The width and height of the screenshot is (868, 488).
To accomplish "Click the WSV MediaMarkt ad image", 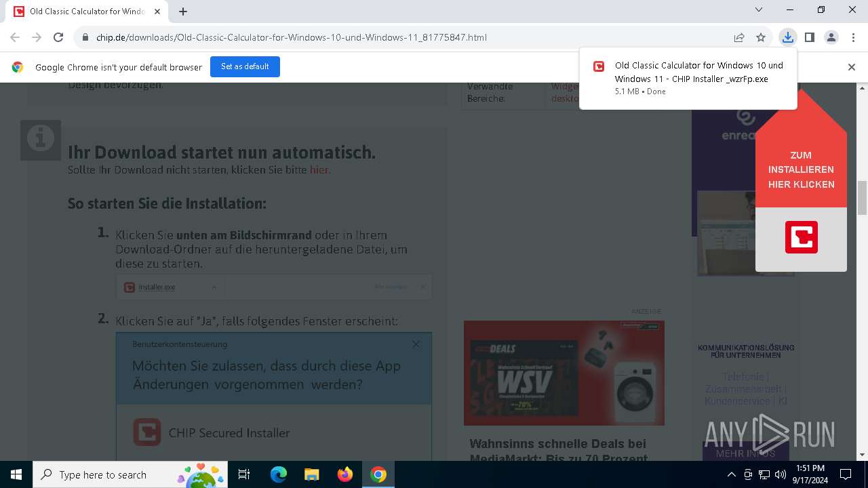I will (564, 373).
